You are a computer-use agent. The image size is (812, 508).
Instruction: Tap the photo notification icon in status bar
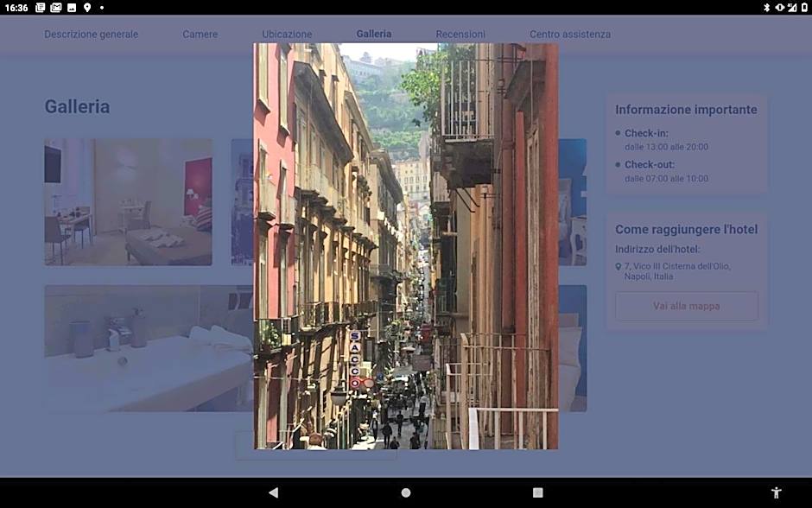[72, 8]
